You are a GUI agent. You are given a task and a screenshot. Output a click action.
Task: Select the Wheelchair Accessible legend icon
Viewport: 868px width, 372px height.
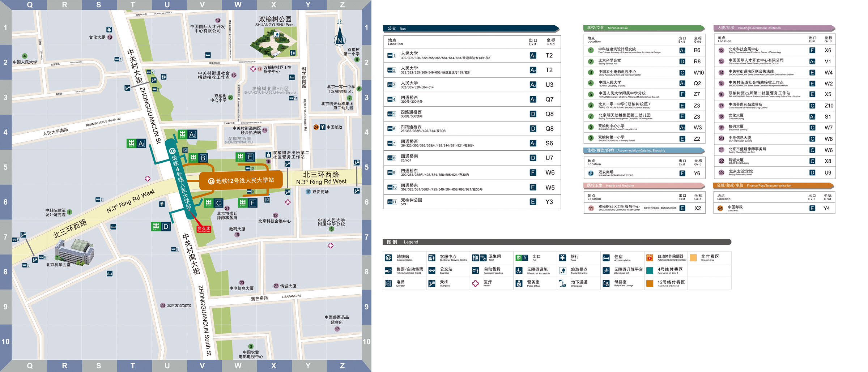(519, 270)
